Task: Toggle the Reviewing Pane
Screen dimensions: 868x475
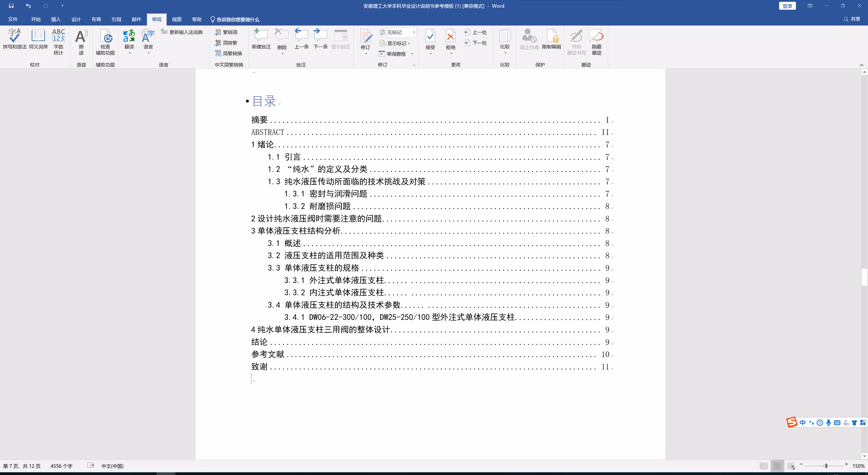Action: pos(393,54)
